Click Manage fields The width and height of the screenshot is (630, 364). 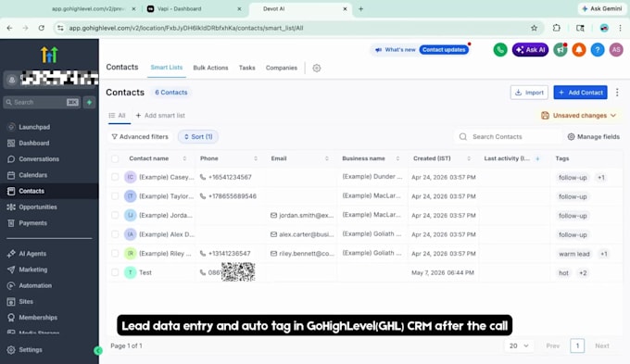594,137
